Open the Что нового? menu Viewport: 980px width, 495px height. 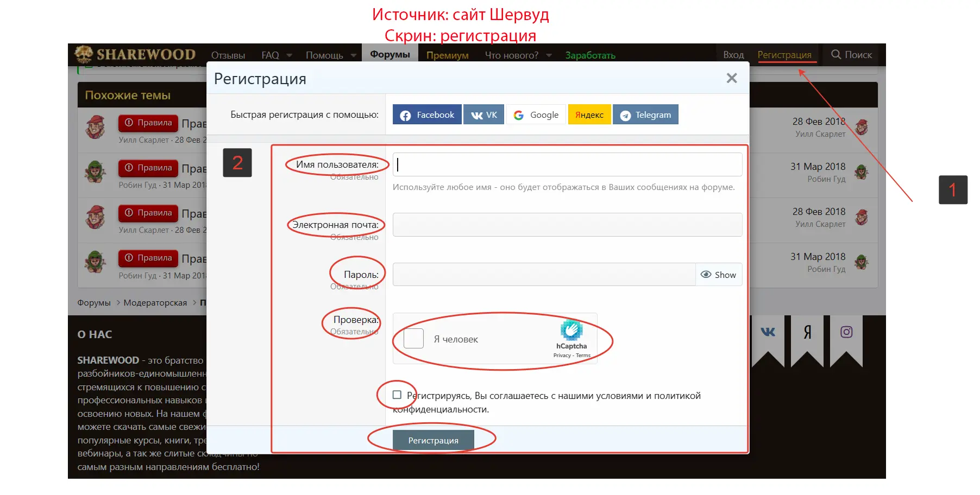tap(512, 55)
